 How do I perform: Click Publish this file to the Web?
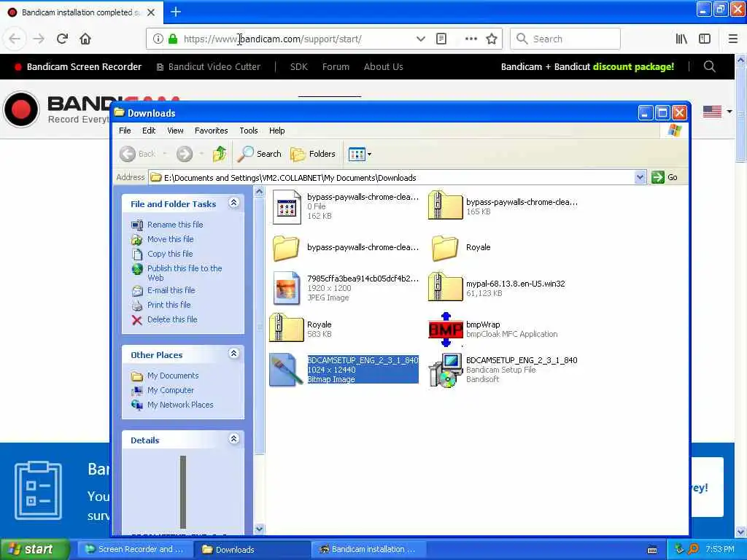pos(185,273)
